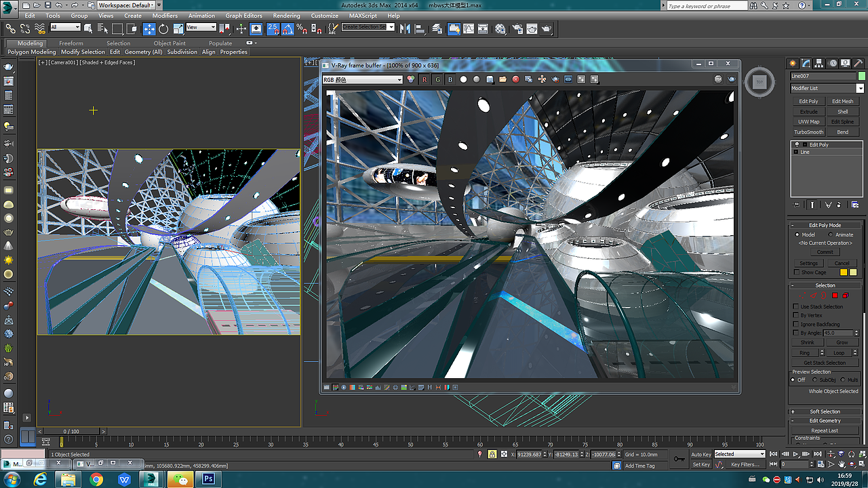Activate the Select and Move tool
Image resolution: width=868 pixels, height=488 pixels.
(x=149, y=28)
